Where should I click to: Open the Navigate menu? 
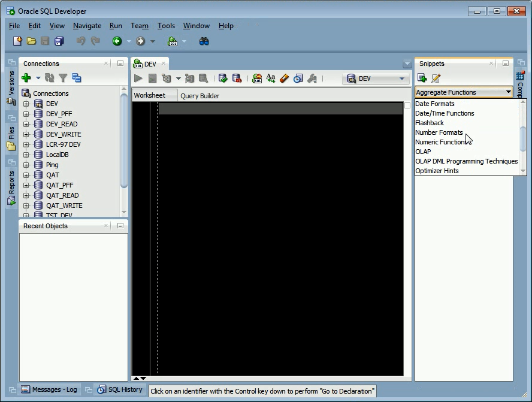point(87,26)
